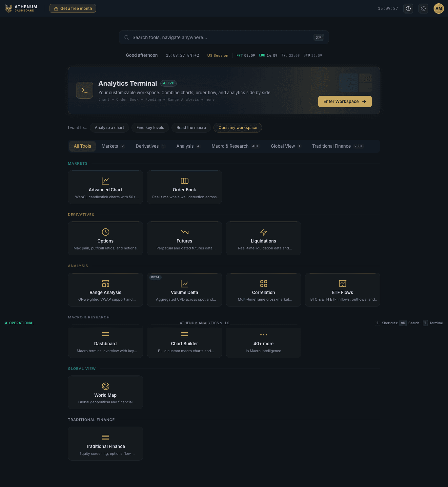The height and width of the screenshot is (487, 448).
Task: Open the Traditional Finance tab
Action: [337, 146]
